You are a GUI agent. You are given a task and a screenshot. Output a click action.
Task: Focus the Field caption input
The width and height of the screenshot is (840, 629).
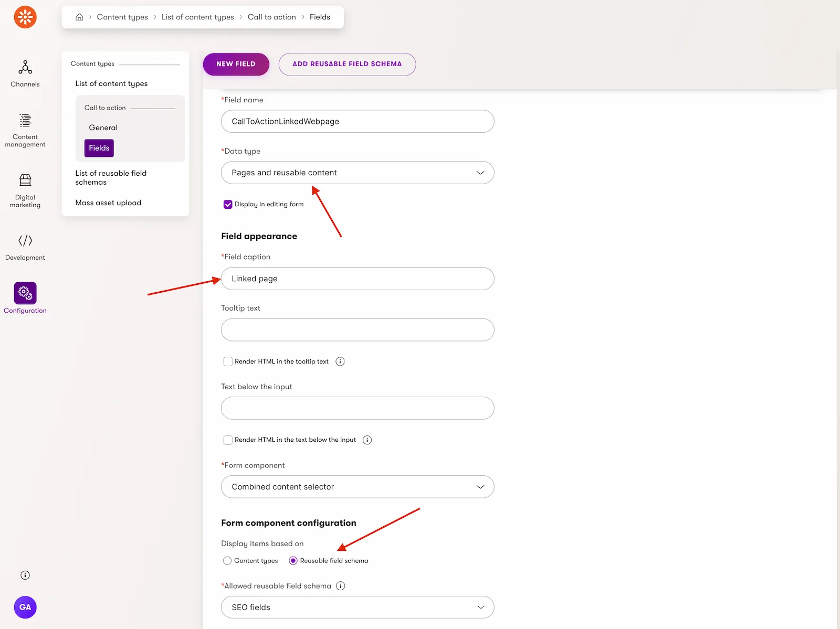pos(358,279)
